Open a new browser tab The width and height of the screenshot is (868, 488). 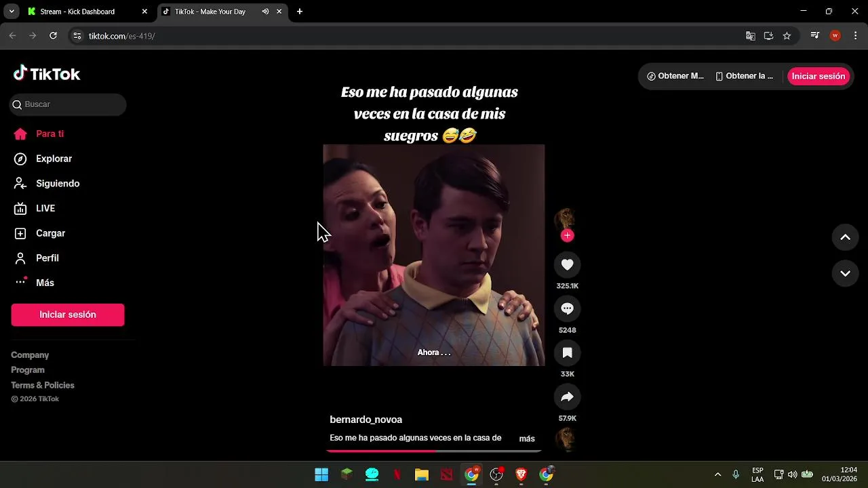(300, 12)
